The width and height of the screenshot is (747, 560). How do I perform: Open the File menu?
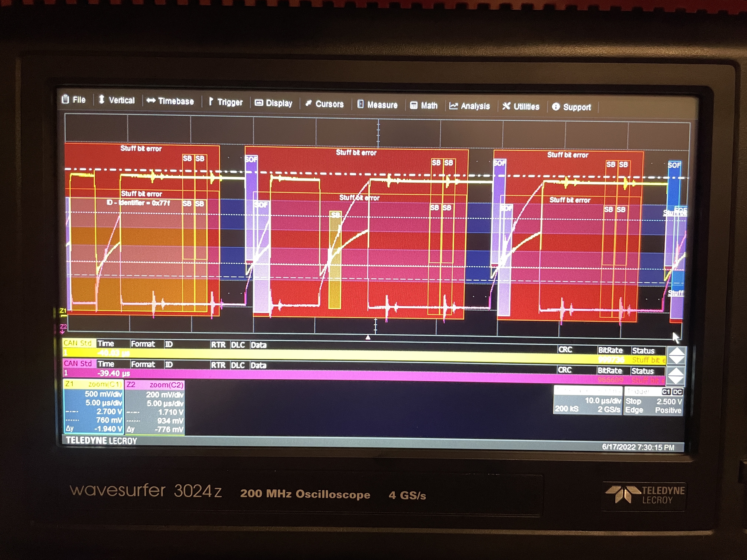pyautogui.click(x=74, y=100)
